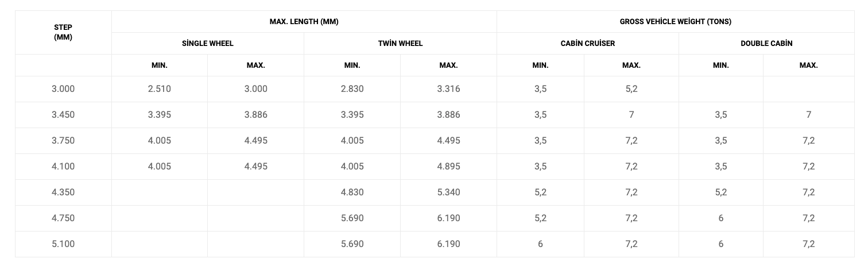The width and height of the screenshot is (868, 266).
Task: Click the GROSS VEHICLE WEIGHT (TONS) header
Action: pyautogui.click(x=676, y=21)
